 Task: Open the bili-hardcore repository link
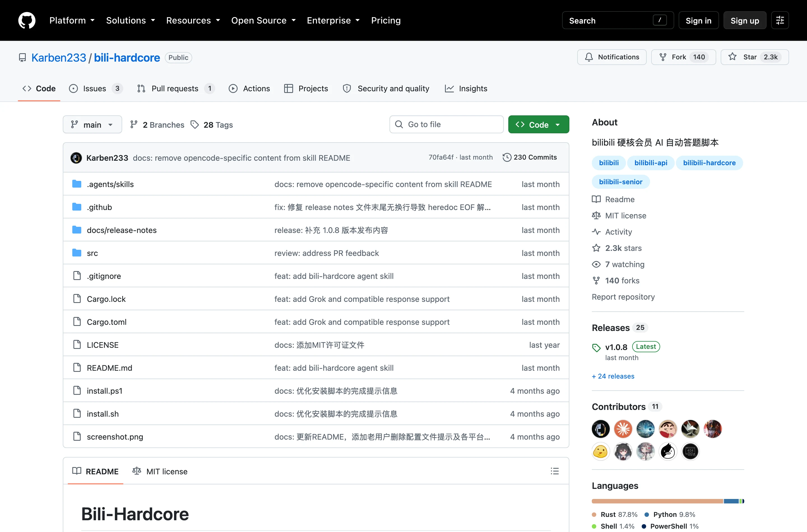(127, 58)
